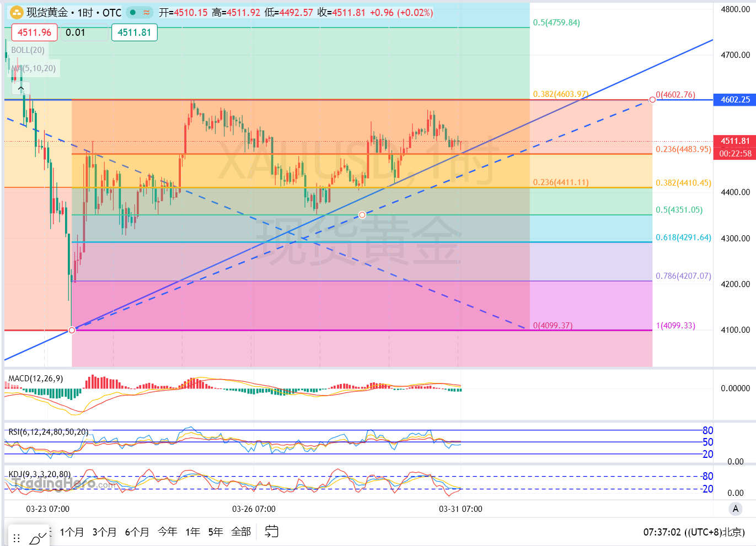Click the 00:22:58 bar countdown label
756x546 pixels.
735,154
